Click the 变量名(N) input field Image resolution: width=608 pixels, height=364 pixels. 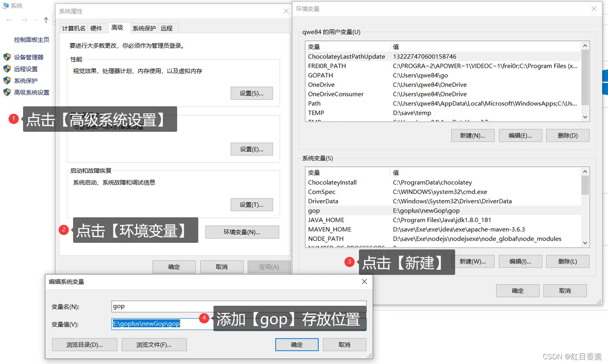239,306
